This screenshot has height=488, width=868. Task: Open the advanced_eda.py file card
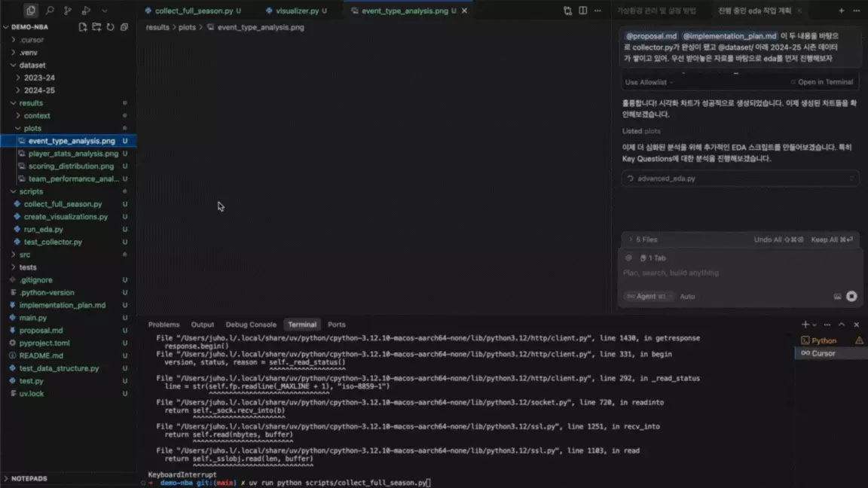(x=740, y=178)
